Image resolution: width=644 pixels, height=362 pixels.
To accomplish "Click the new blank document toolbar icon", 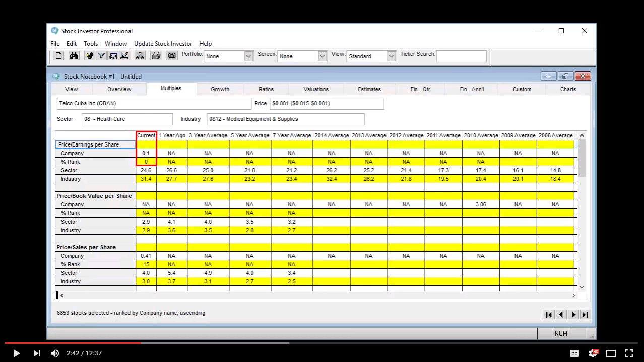I will [x=59, y=56].
